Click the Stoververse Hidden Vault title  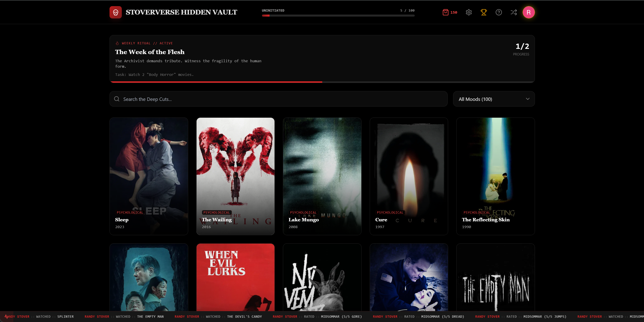(182, 12)
